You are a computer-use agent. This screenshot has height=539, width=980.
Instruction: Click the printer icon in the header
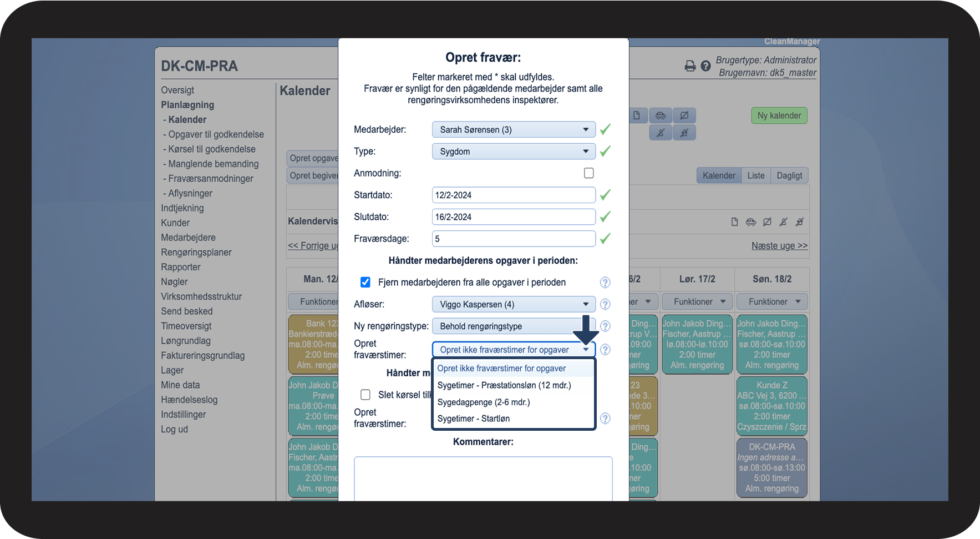(690, 66)
